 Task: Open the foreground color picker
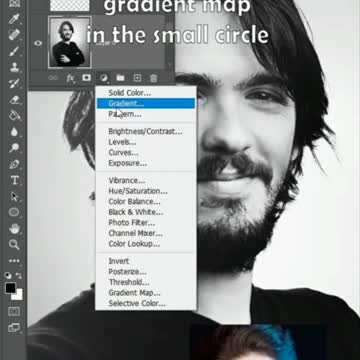click(x=10, y=288)
